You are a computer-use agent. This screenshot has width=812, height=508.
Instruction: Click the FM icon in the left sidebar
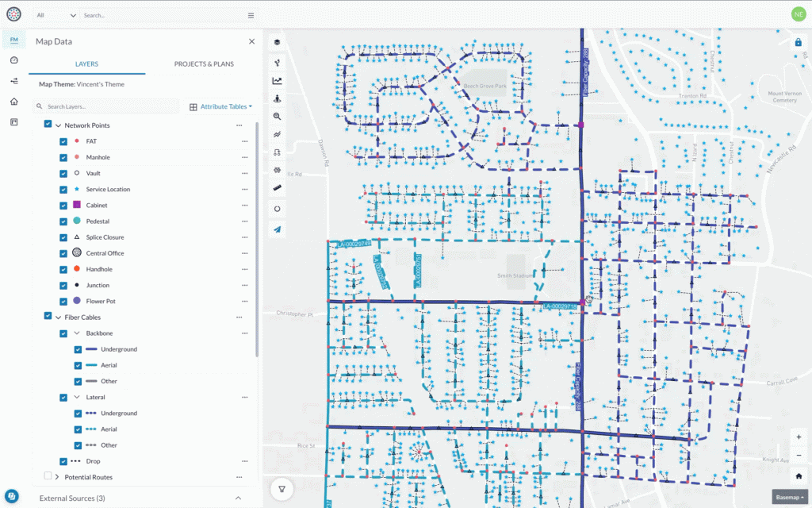pos(13,38)
